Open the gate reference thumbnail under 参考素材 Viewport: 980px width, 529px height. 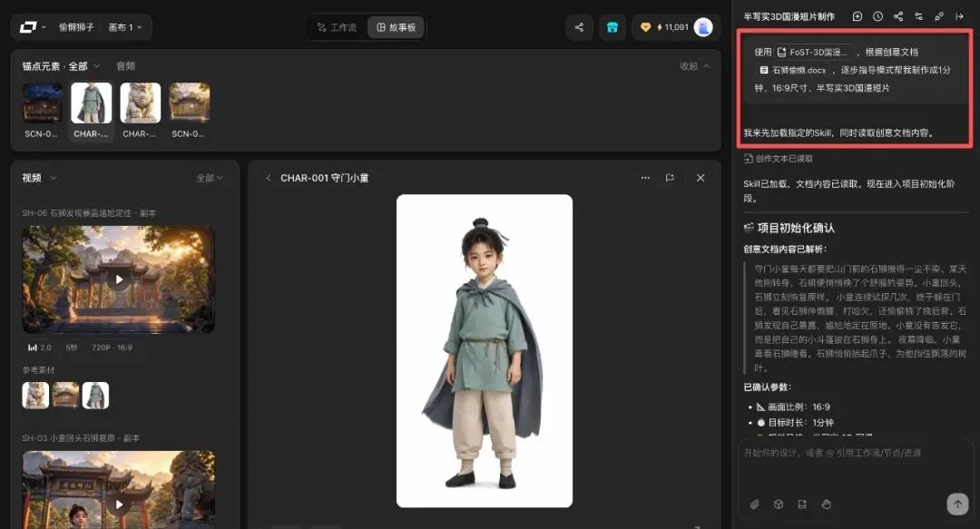coord(65,396)
